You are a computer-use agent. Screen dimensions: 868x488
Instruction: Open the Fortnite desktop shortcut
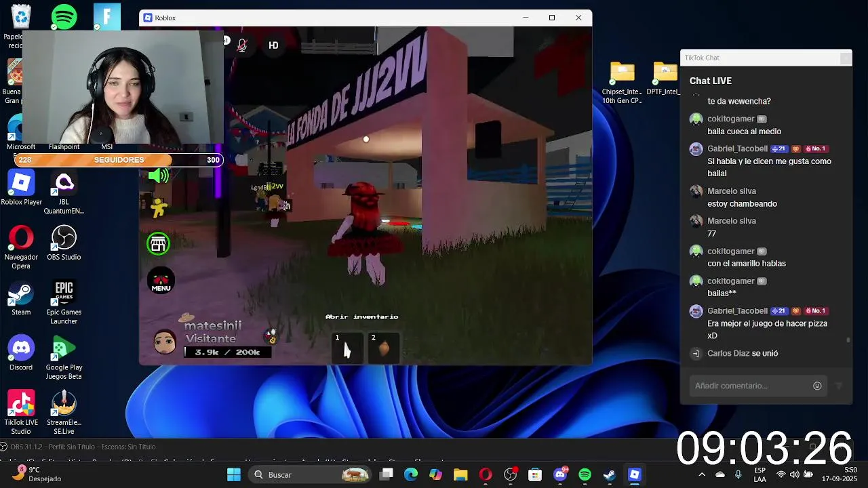pyautogui.click(x=106, y=17)
